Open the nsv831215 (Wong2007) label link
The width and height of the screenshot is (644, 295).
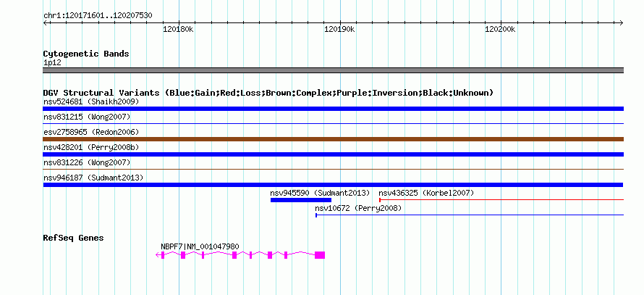[x=87, y=117]
